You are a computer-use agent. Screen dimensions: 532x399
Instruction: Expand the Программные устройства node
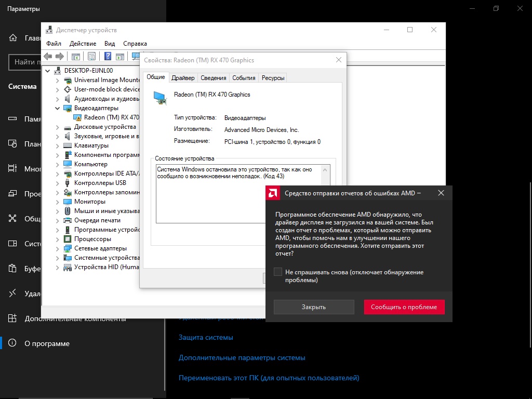[x=57, y=230]
